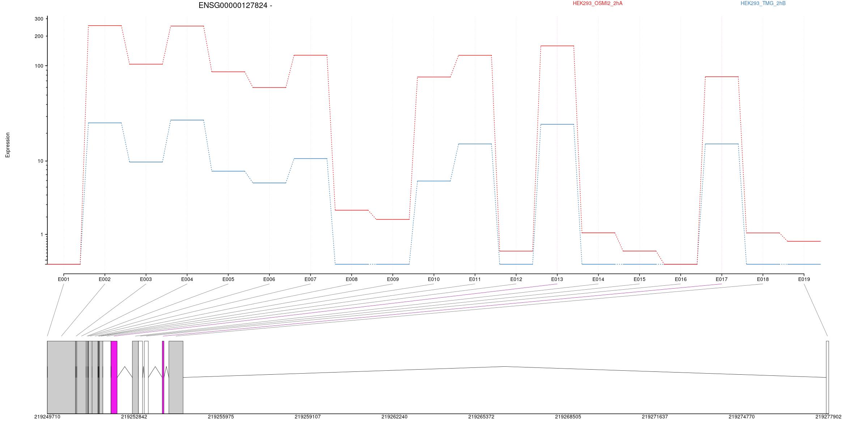Click the gray exon block before the long intron
This screenshot has width=868, height=434.
tap(176, 377)
